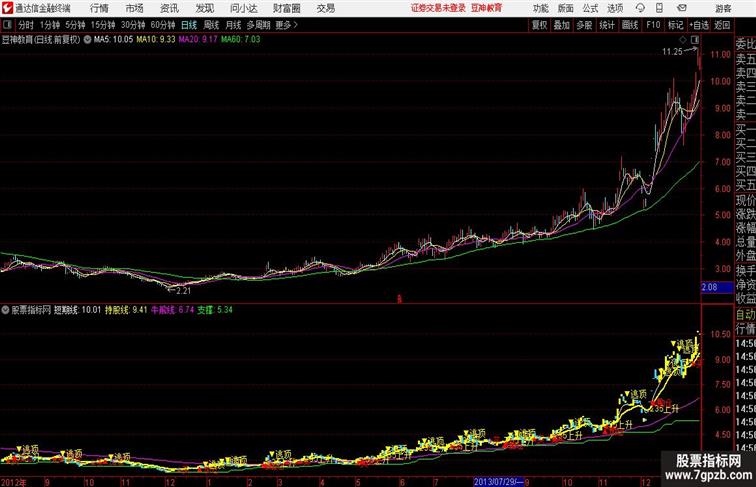The width and height of the screenshot is (756, 487).
Task: Open the 市场 menu
Action: point(135,8)
